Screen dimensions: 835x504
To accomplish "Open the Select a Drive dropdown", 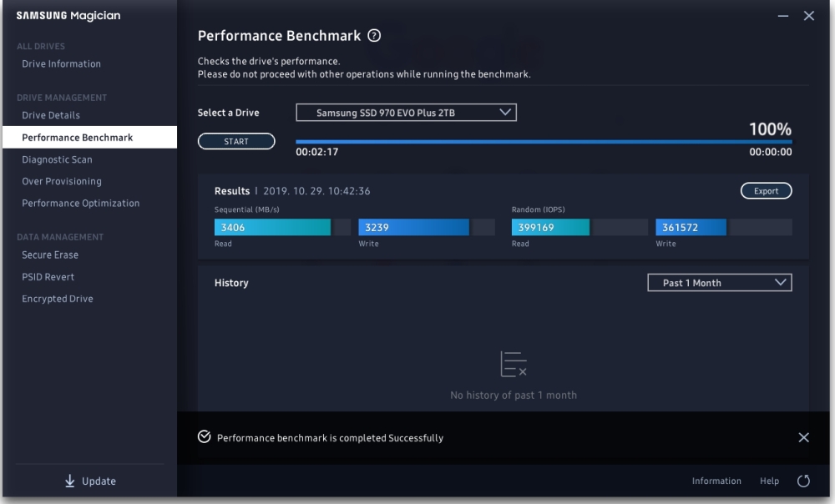I will (x=407, y=113).
